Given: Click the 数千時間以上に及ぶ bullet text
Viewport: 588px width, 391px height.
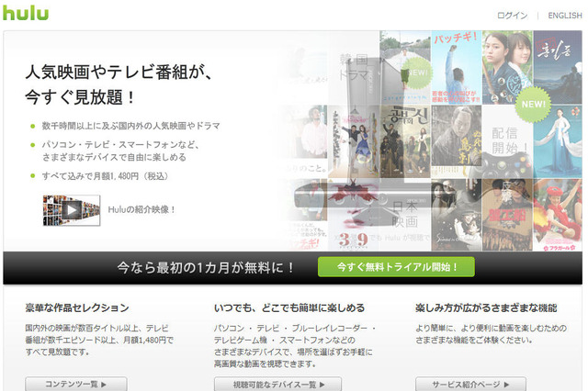Looking at the screenshot, I should (130, 126).
